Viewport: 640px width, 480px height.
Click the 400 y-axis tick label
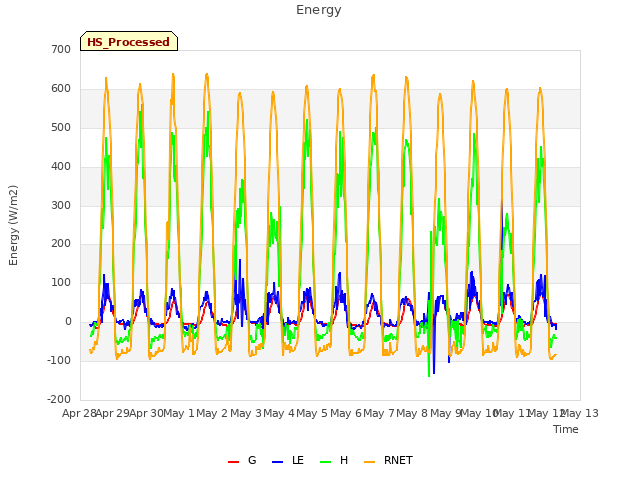coord(61,167)
